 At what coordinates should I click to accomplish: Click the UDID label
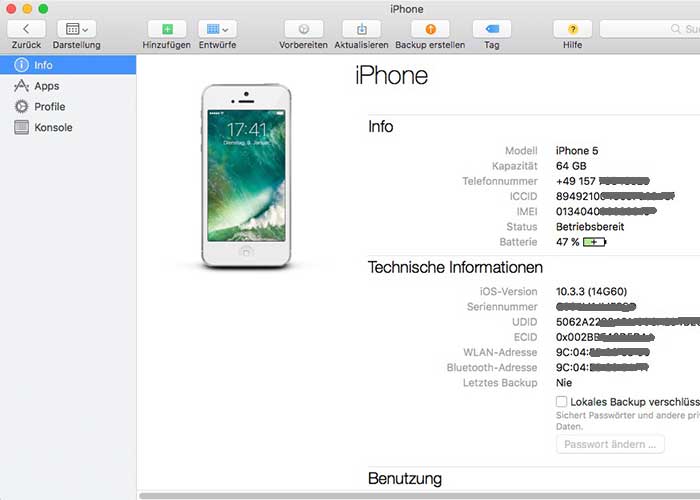click(x=525, y=321)
